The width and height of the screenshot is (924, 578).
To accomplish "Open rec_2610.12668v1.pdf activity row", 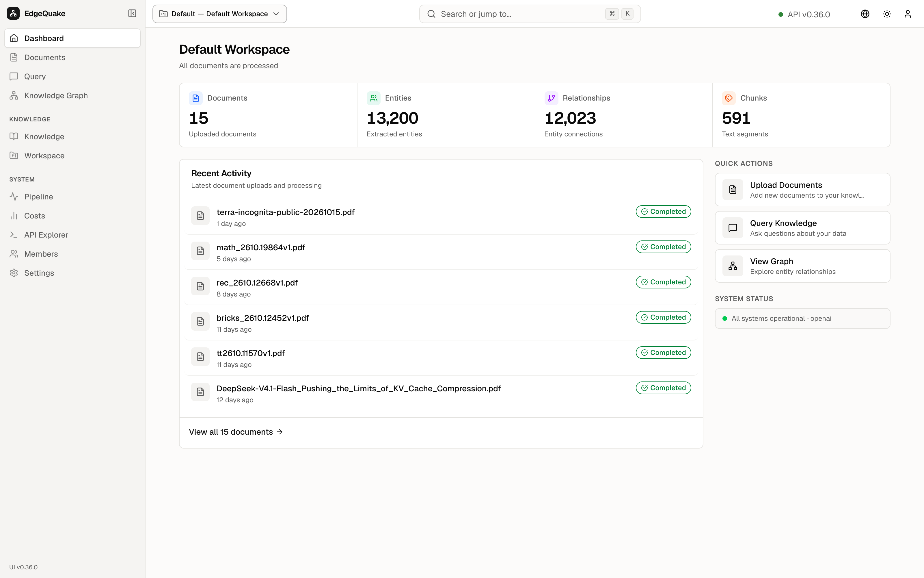I will pos(441,288).
